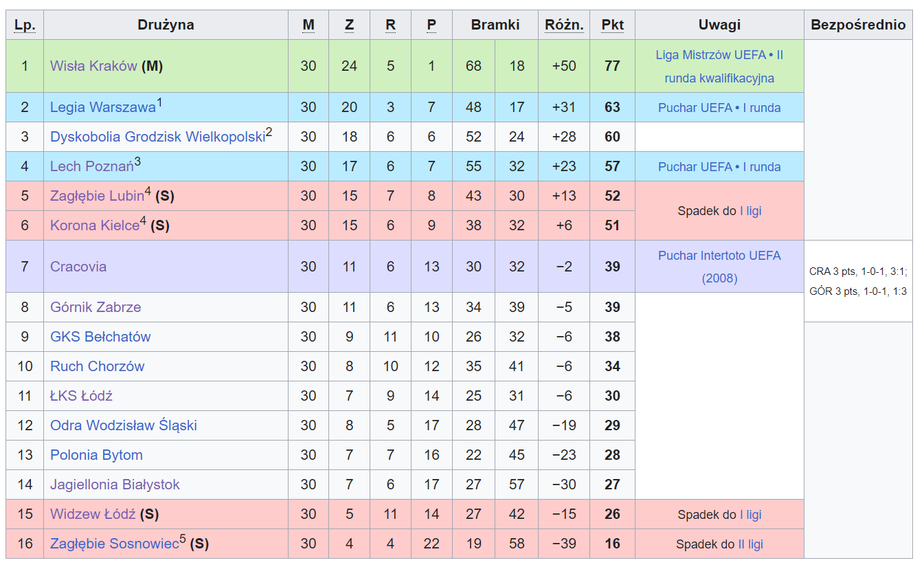Open the II ligi relegation link
The width and height of the screenshot is (924, 567).
pyautogui.click(x=750, y=545)
